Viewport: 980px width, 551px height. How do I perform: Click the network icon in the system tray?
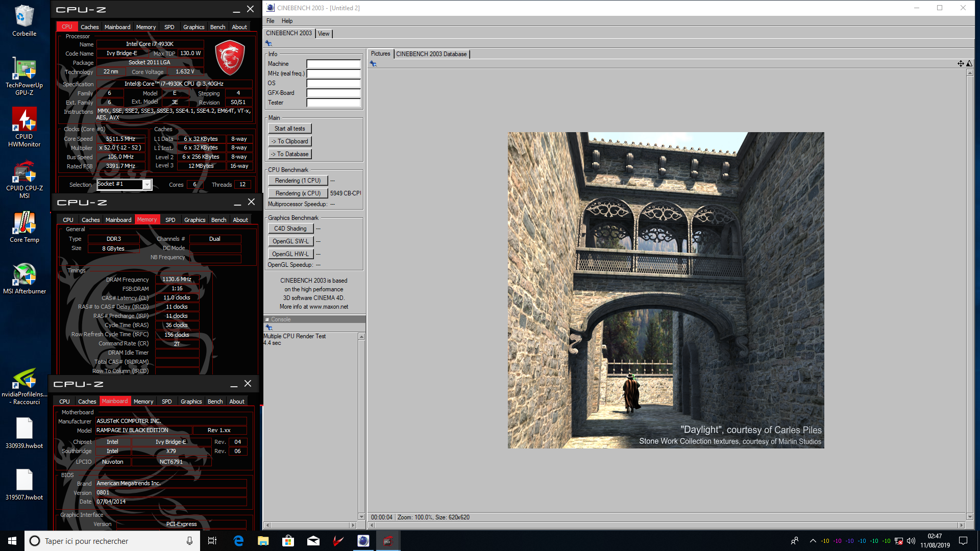point(899,541)
